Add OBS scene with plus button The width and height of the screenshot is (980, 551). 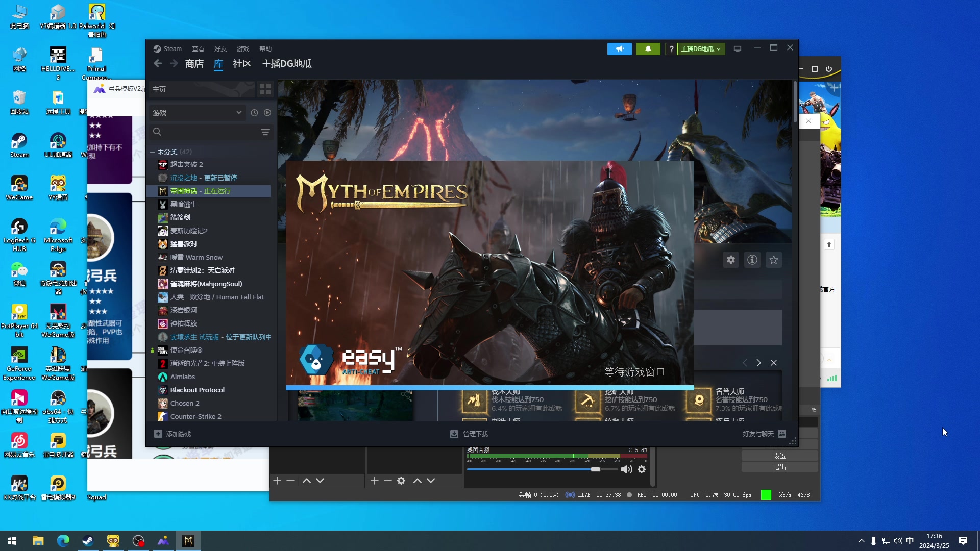click(277, 481)
